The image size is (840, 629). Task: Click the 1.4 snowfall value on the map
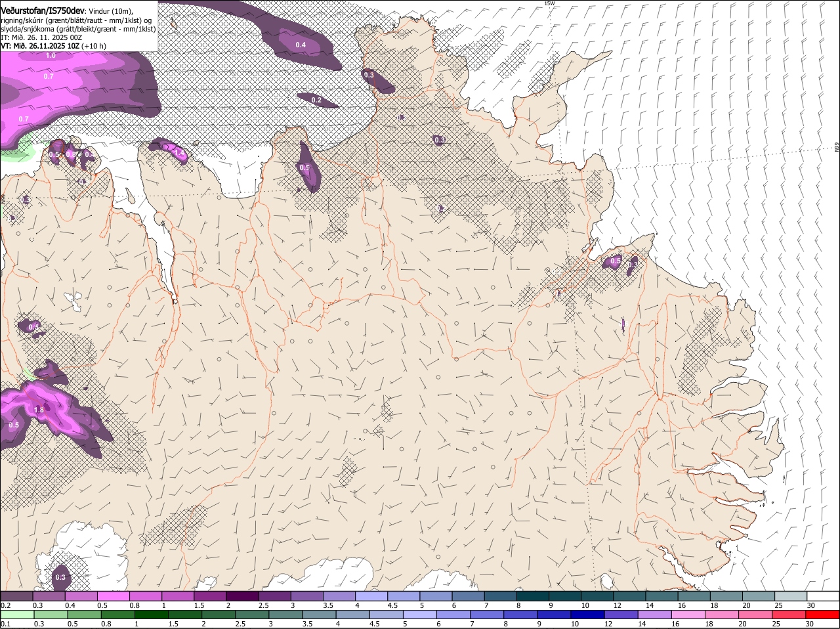coord(179,152)
